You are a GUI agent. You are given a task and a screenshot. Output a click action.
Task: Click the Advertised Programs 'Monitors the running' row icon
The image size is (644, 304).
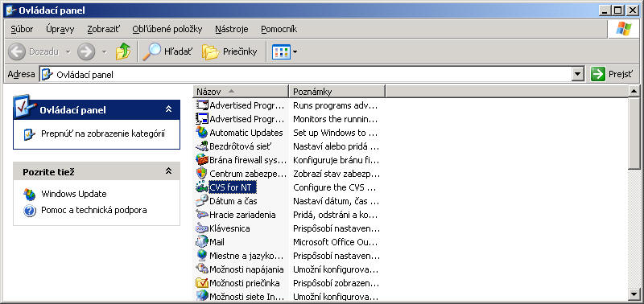pyautogui.click(x=202, y=119)
